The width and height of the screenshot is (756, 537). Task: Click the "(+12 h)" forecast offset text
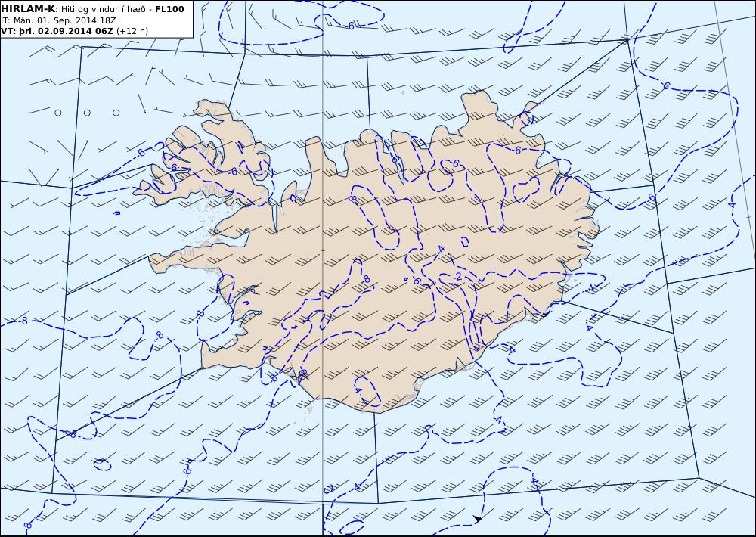pyautogui.click(x=132, y=31)
